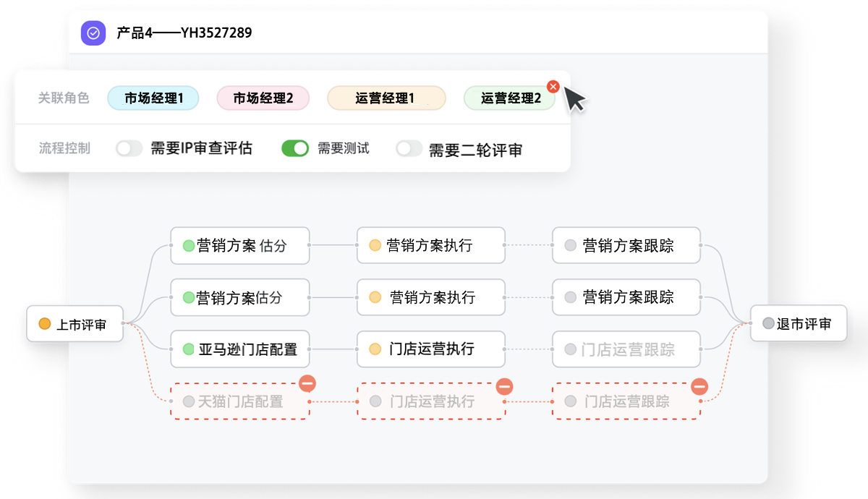Click minus icon on dashed 门店运营跟踪 node
The image size is (868, 499).
click(699, 386)
